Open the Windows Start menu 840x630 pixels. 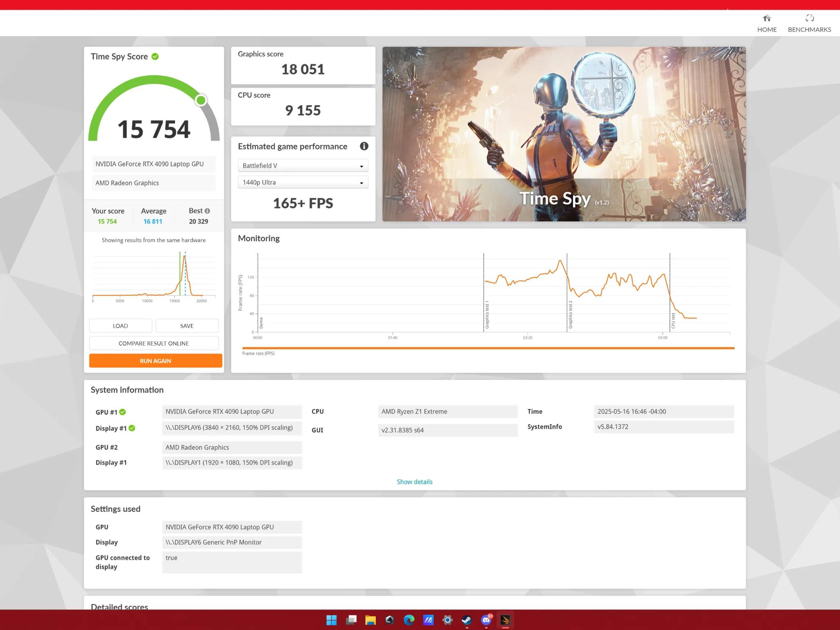331,620
